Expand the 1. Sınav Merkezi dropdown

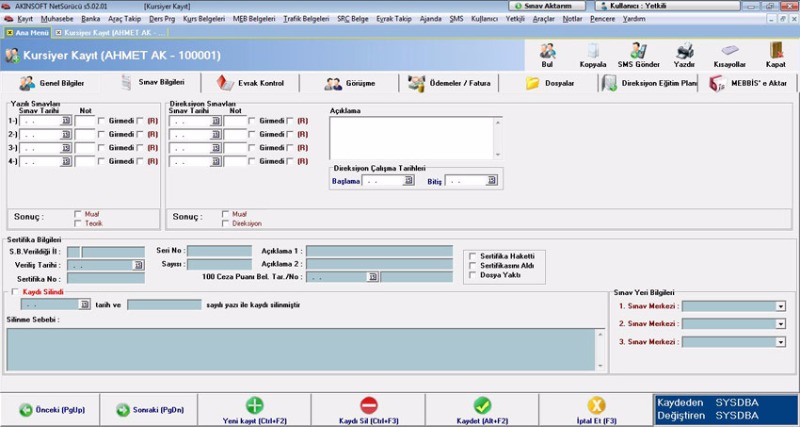[780, 306]
